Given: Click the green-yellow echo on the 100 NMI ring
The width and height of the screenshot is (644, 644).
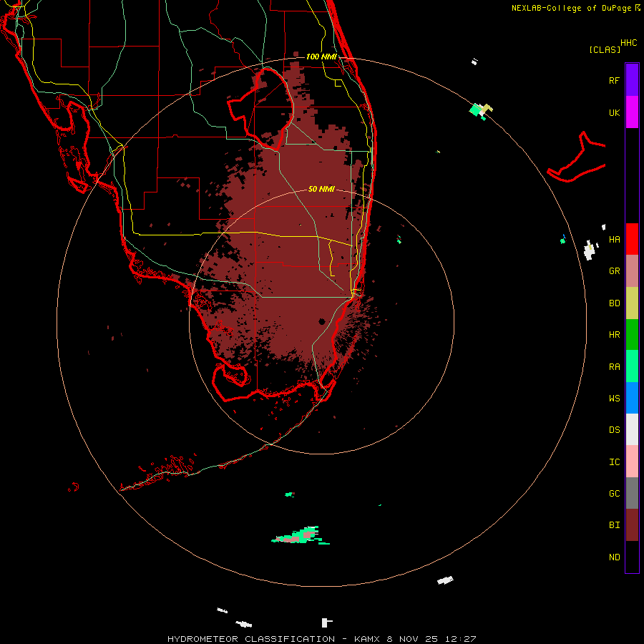Looking at the screenshot, I should coord(480,111).
